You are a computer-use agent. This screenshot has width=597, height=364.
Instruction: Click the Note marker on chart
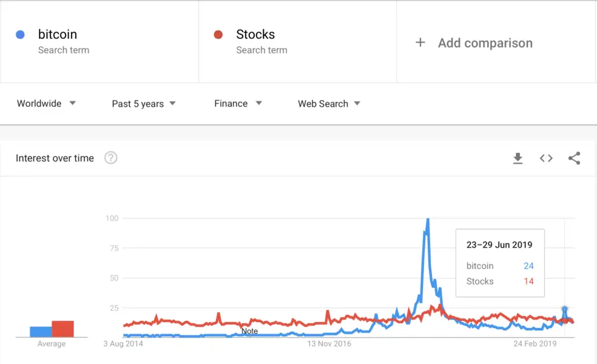(249, 331)
